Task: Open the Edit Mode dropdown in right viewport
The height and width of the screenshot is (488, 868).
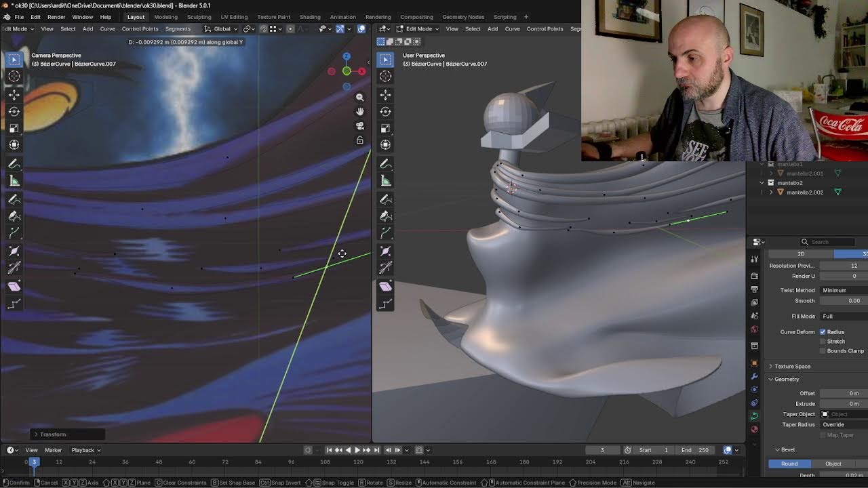Action: (418, 28)
